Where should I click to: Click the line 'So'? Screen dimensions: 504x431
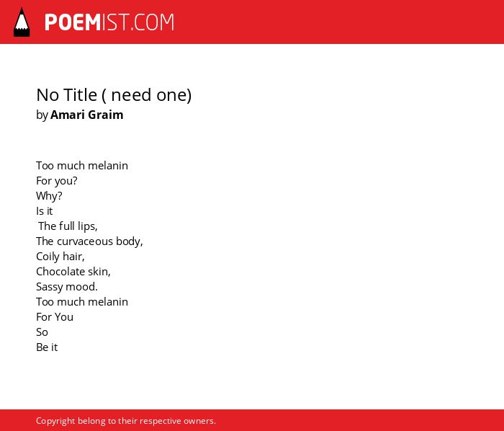point(42,332)
